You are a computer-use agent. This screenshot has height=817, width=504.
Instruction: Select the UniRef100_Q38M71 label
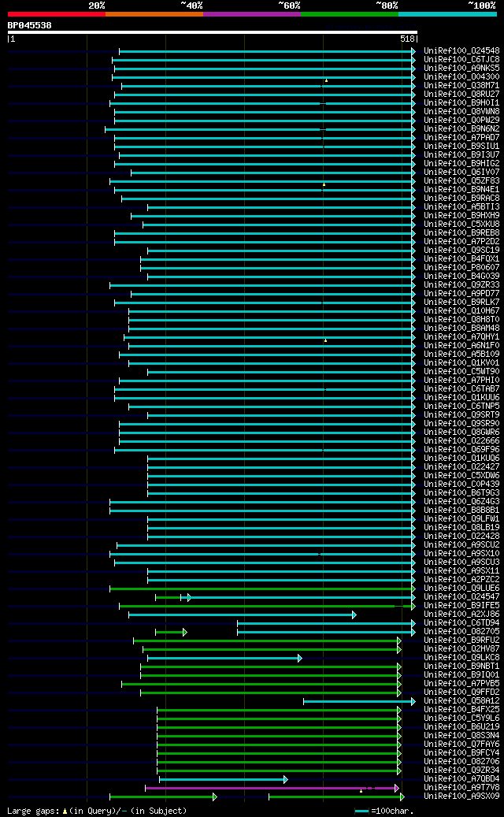[x=461, y=85]
